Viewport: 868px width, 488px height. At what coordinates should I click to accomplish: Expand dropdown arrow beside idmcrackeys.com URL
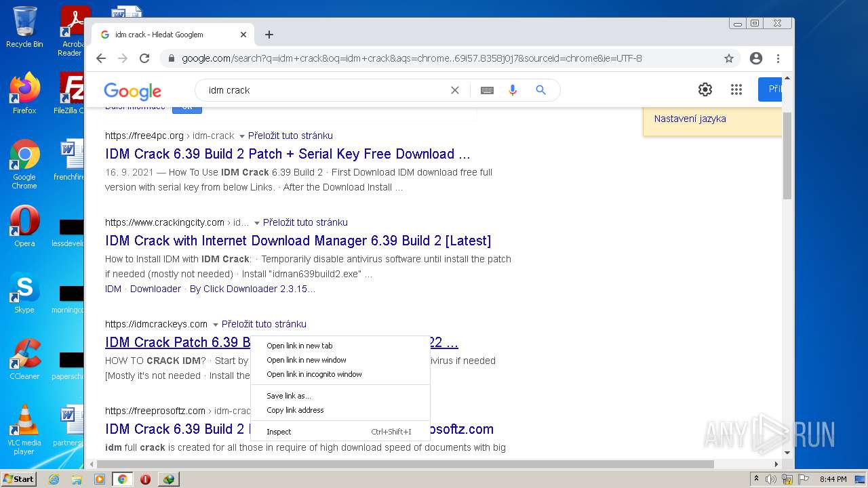point(215,325)
